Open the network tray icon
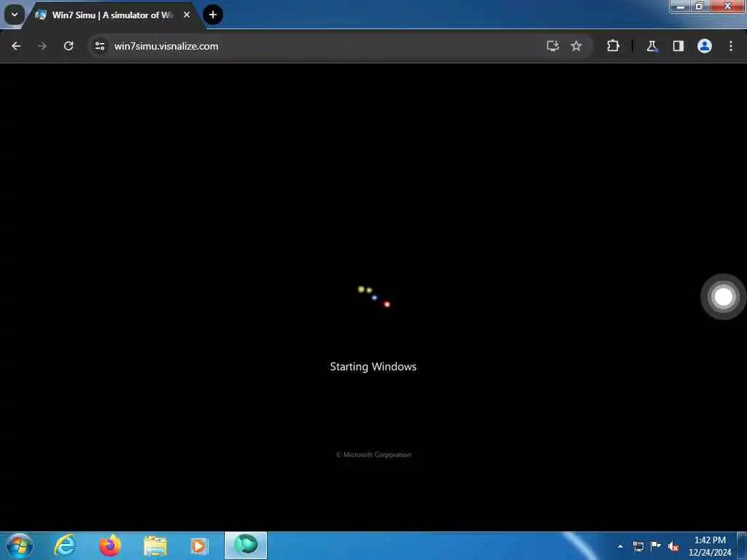This screenshot has height=560, width=747. pos(638,546)
